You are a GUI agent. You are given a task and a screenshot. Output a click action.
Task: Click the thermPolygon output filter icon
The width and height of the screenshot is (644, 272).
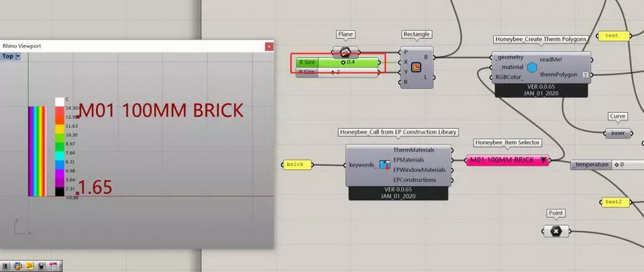click(585, 75)
